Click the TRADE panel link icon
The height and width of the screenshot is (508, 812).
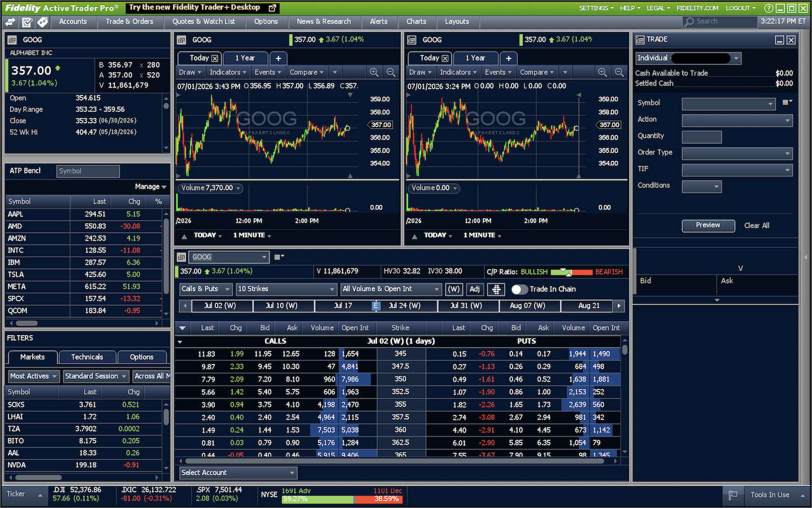click(x=640, y=40)
